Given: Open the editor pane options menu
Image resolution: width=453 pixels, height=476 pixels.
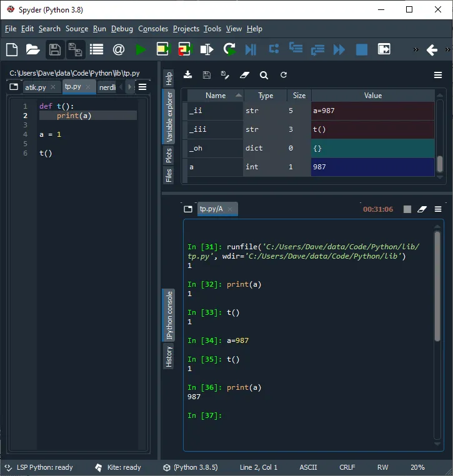Looking at the screenshot, I should [142, 87].
